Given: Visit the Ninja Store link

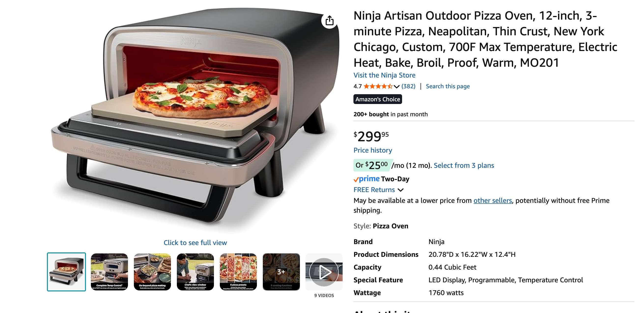Looking at the screenshot, I should point(384,75).
